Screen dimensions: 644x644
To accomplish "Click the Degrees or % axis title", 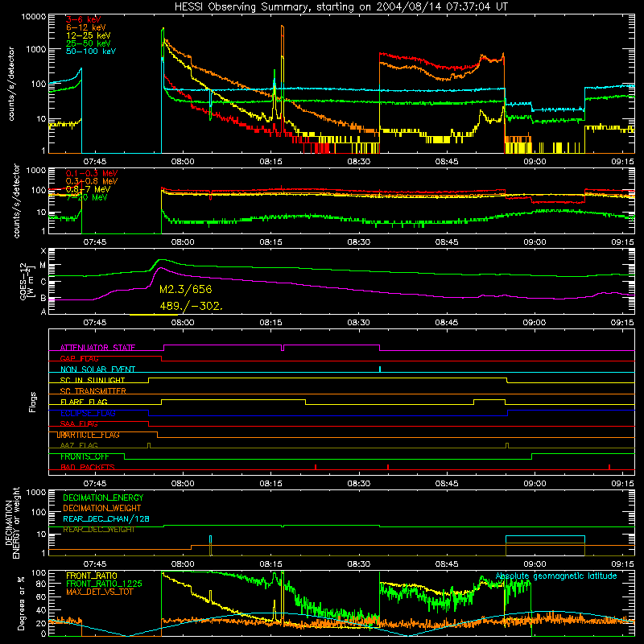I will point(21,603).
